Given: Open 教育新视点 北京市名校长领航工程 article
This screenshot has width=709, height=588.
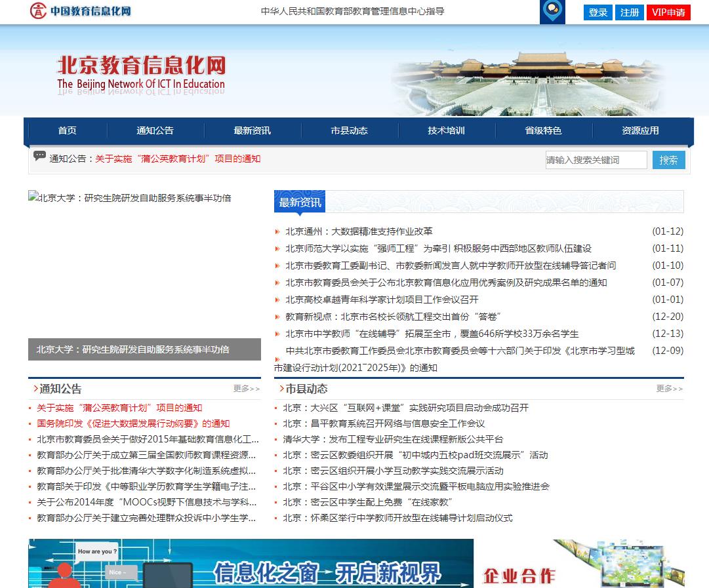Looking at the screenshot, I should coord(393,317).
